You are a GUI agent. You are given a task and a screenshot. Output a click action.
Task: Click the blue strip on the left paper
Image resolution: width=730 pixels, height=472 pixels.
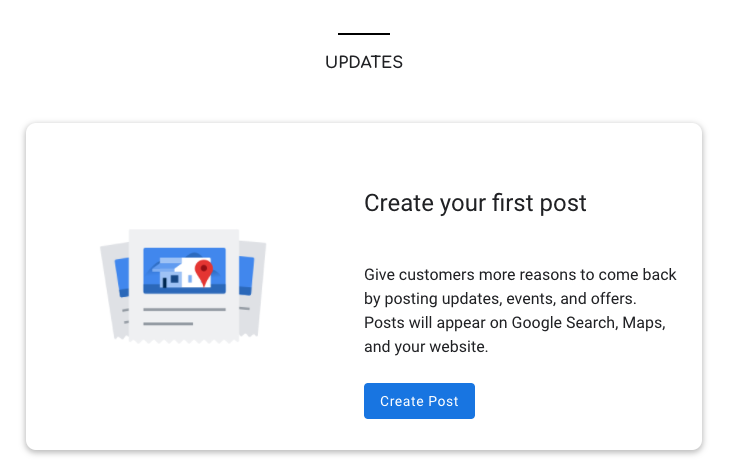pyautogui.click(x=122, y=277)
